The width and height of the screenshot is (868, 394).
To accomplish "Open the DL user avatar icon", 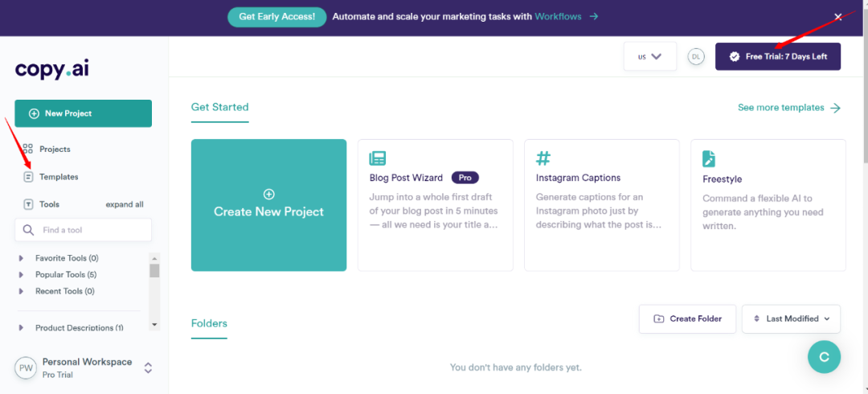I will [x=696, y=56].
